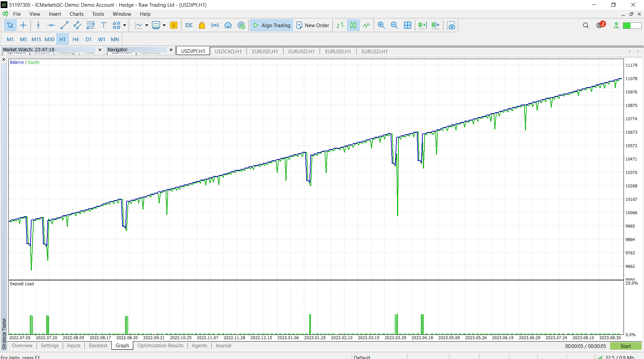Disable Algo Trading

point(271,25)
